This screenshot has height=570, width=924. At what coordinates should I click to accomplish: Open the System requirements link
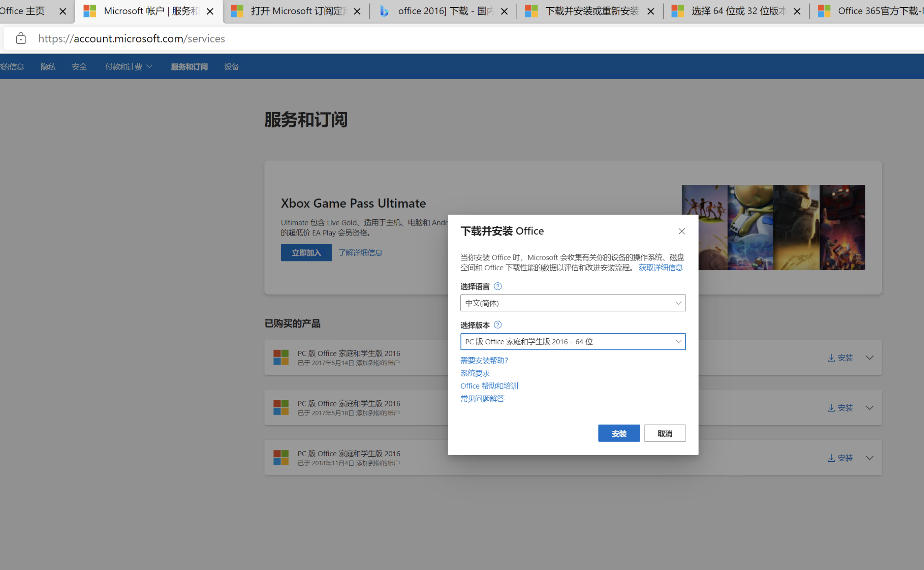[475, 373]
